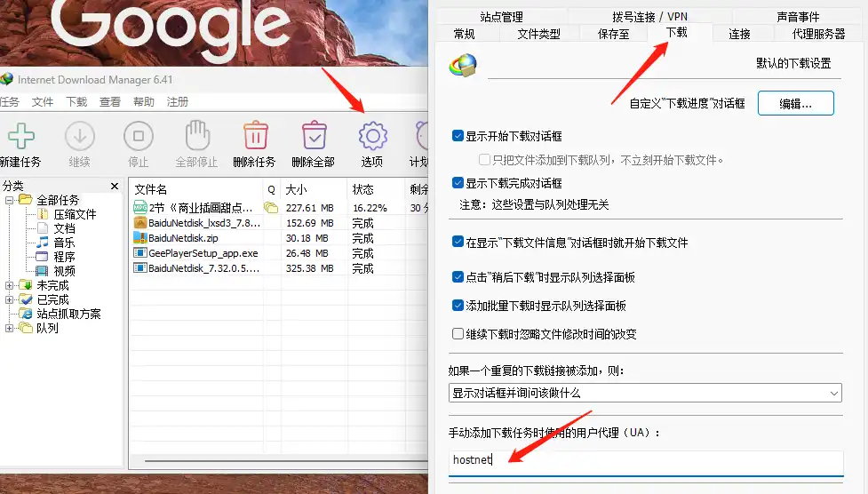
Task: Sort by 状态 column header
Action: point(377,189)
